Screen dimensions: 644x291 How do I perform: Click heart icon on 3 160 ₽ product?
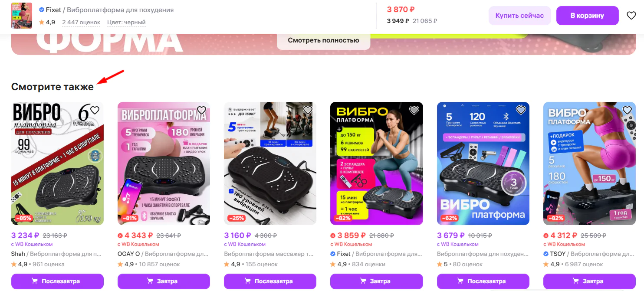pyautogui.click(x=308, y=110)
